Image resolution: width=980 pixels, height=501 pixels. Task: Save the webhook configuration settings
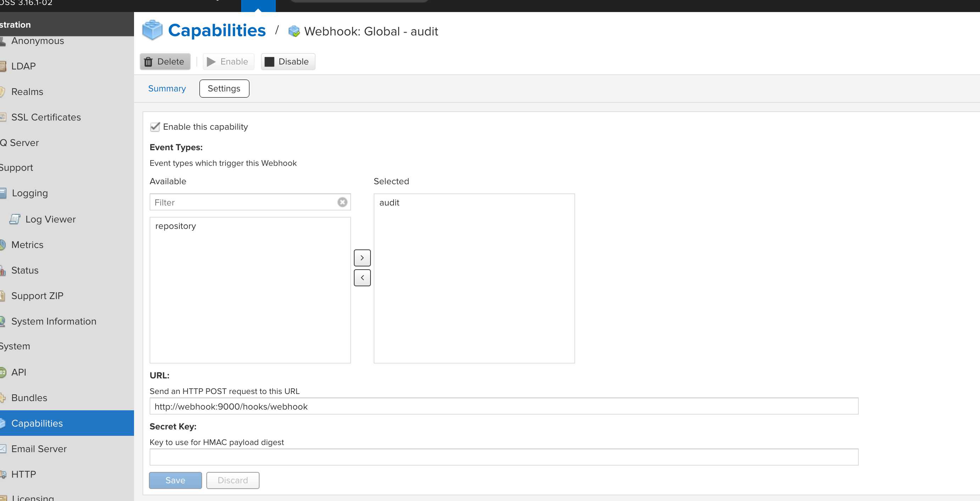click(175, 480)
